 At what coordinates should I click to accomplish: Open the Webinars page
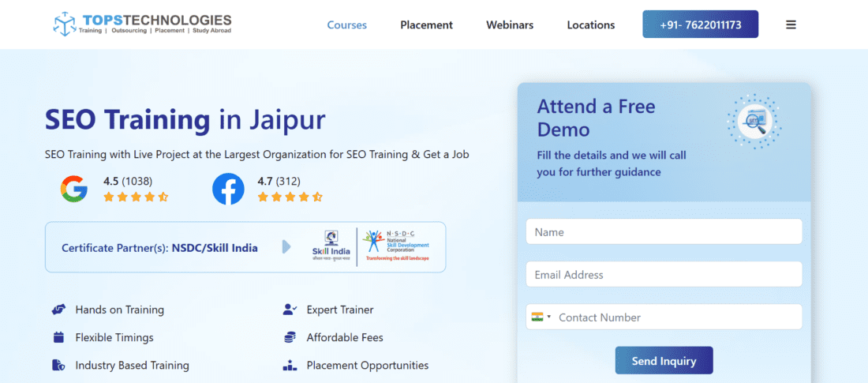pyautogui.click(x=510, y=24)
